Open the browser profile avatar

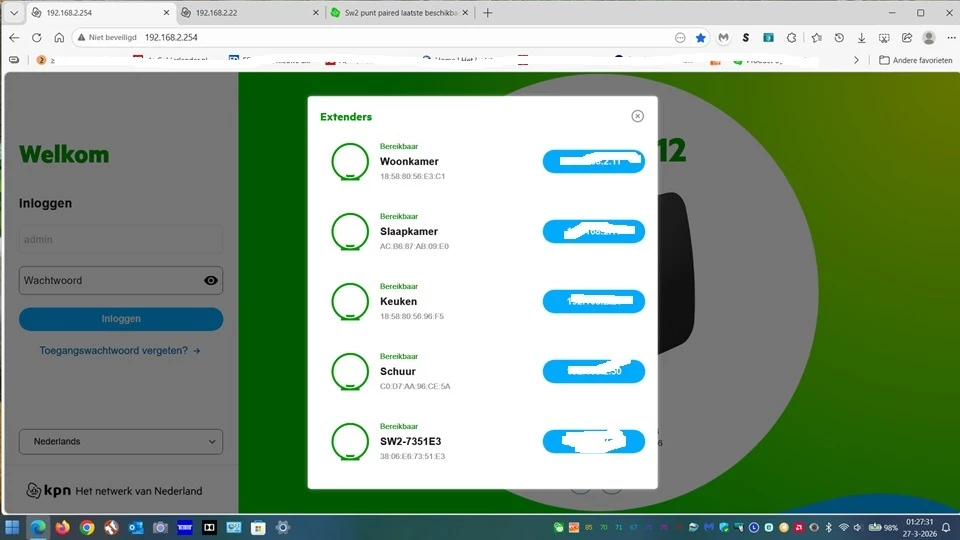(x=929, y=38)
